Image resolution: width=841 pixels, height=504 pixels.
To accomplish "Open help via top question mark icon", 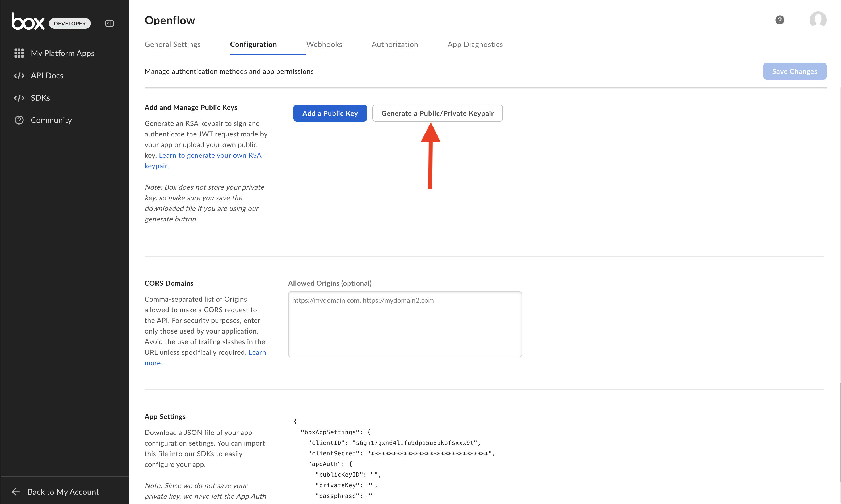I will tap(780, 20).
